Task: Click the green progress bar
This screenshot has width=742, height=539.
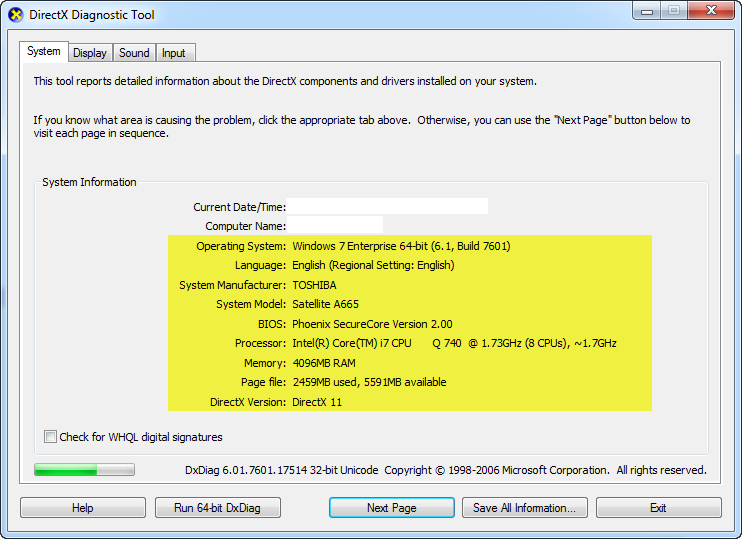Action: click(x=84, y=469)
